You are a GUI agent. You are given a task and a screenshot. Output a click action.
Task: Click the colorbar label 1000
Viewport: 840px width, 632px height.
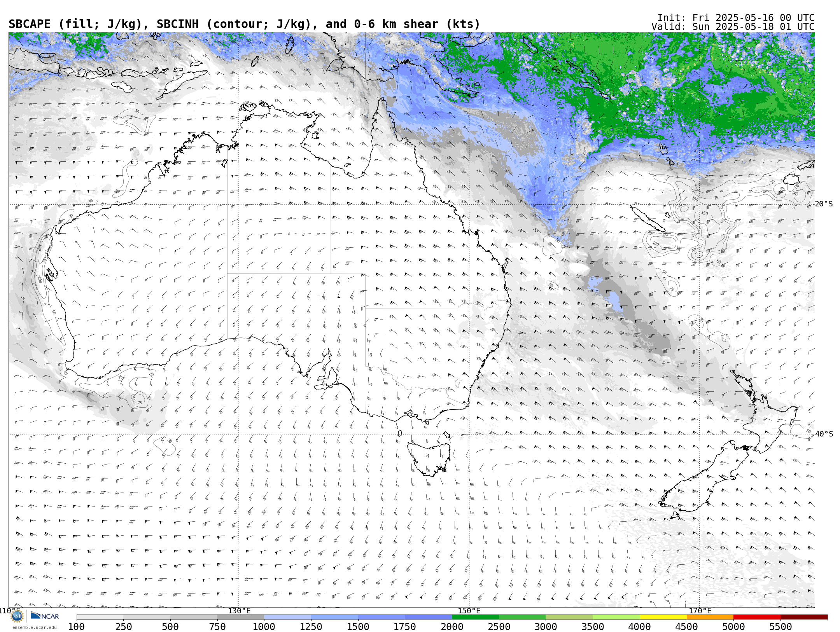point(264,627)
